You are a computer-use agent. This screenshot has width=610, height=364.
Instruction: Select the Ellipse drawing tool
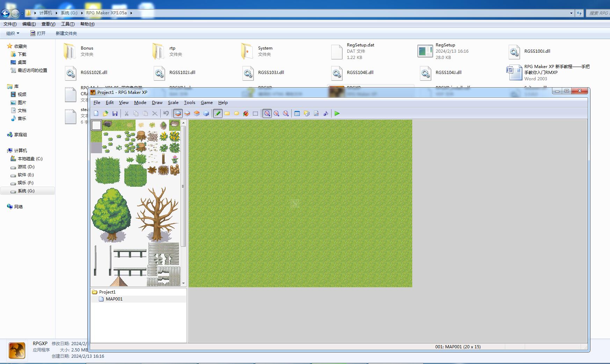click(x=237, y=113)
